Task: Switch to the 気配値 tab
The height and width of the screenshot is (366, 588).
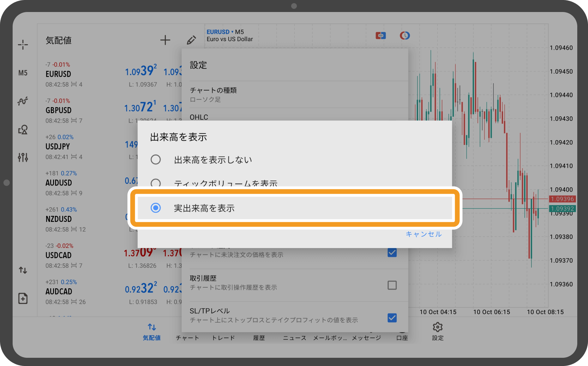Action: tap(152, 332)
